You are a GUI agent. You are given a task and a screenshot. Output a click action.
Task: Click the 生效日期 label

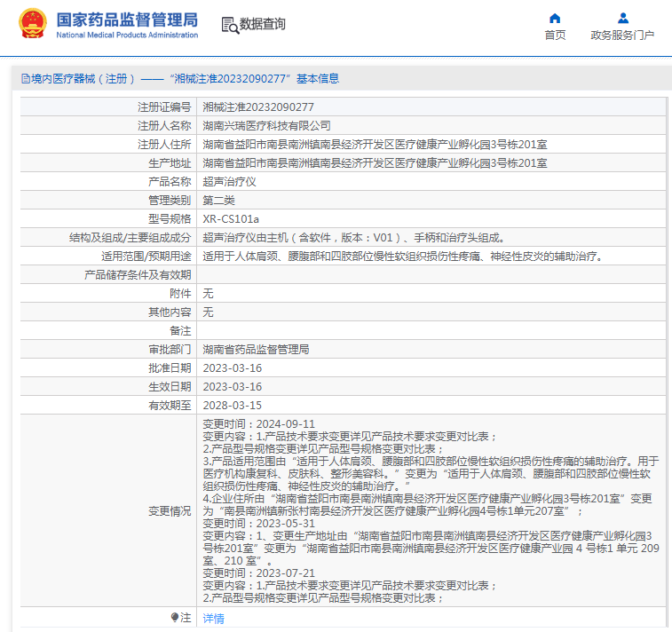click(x=170, y=386)
